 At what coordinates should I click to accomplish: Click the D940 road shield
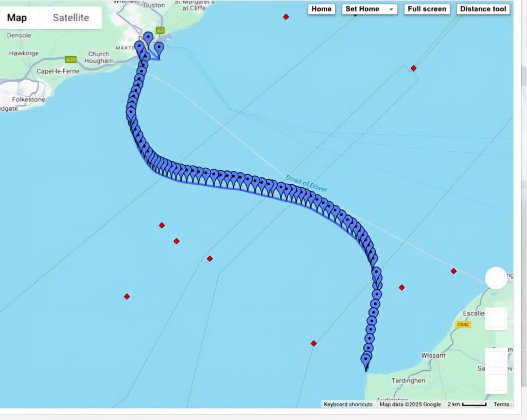point(463,325)
